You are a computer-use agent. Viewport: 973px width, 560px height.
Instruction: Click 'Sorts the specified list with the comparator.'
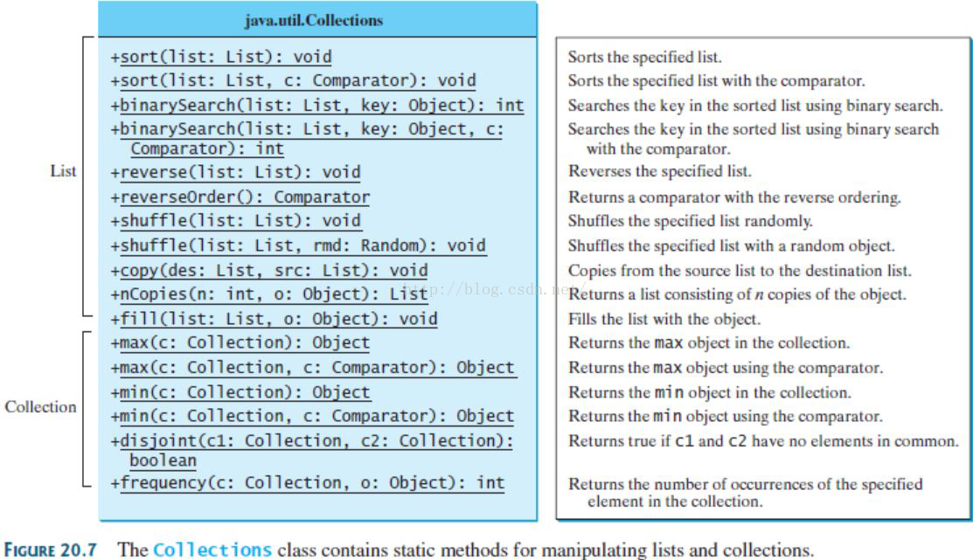point(717,80)
